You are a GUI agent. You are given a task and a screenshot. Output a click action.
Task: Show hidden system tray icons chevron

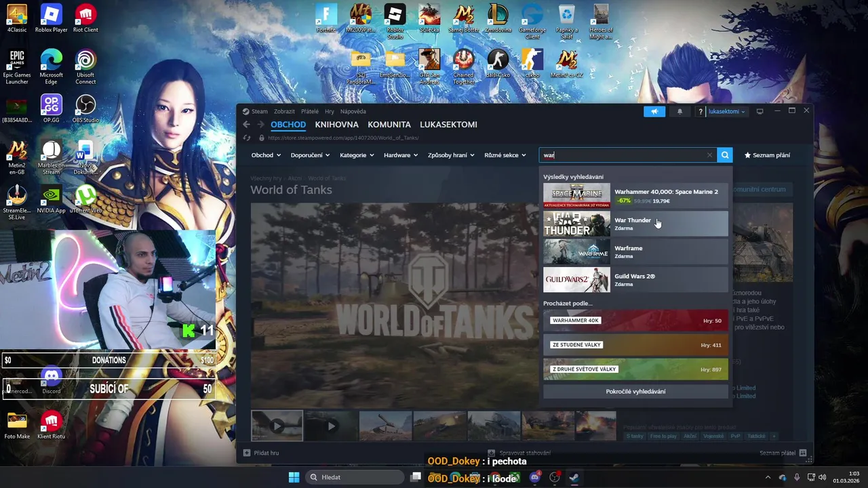tap(768, 477)
